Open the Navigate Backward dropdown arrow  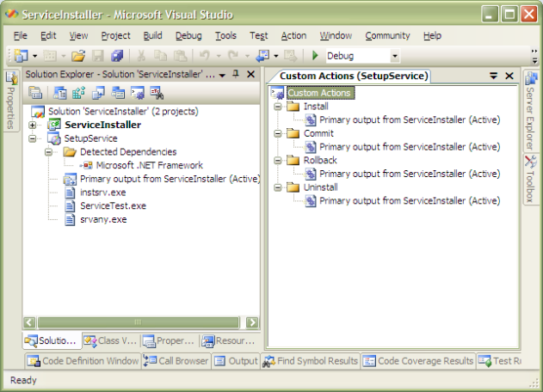click(x=276, y=56)
